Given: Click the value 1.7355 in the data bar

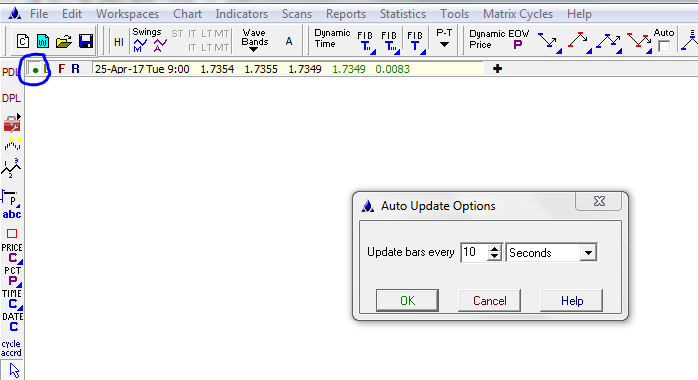Looking at the screenshot, I should pos(261,69).
